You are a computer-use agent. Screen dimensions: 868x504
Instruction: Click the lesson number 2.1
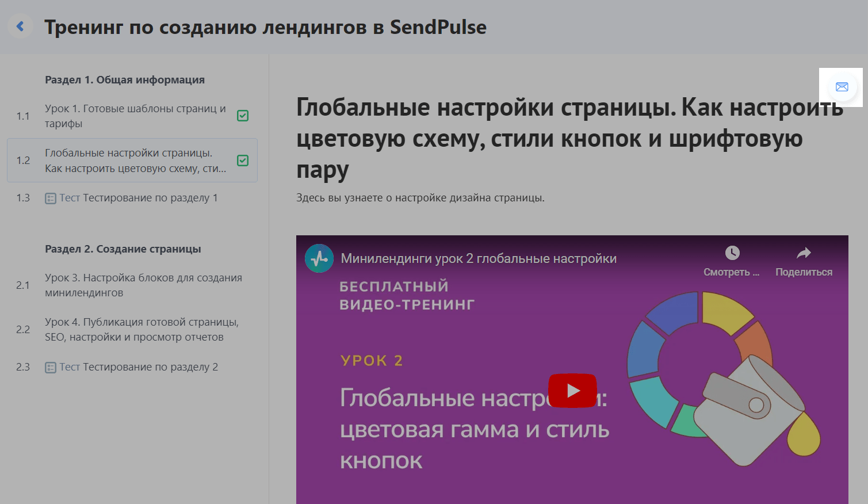pos(23,285)
